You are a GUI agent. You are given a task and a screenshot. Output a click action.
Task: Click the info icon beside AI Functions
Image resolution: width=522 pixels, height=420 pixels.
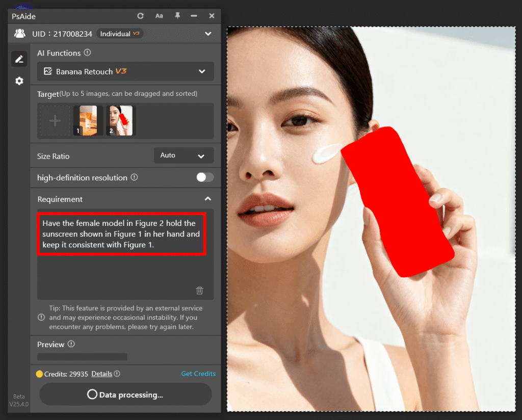pos(87,52)
